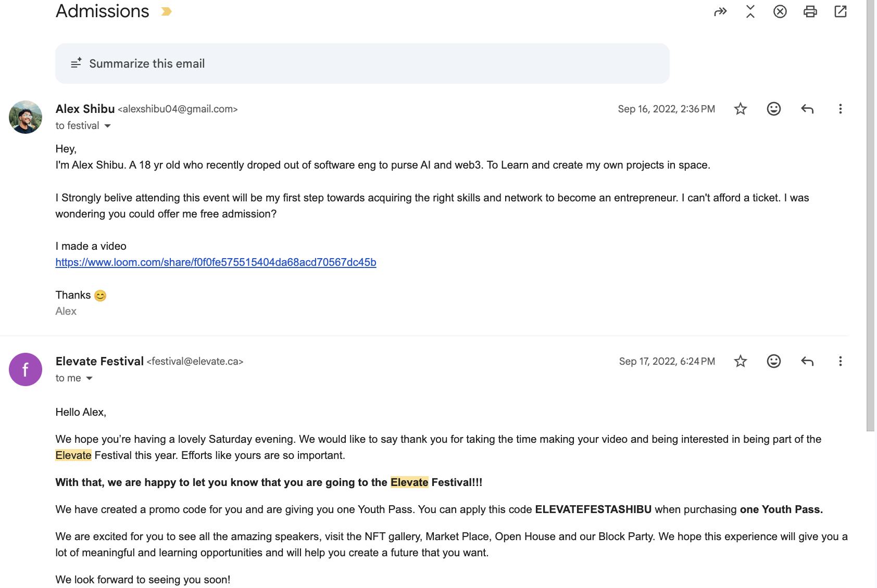877x588 pixels.
Task: Add emoji reaction to Alex Shibu's email
Action: (773, 109)
